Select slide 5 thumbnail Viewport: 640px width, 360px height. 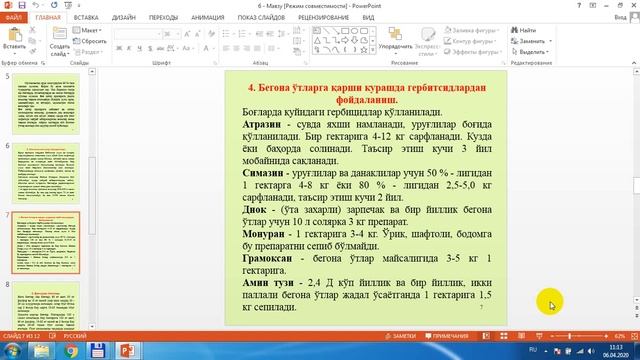(x=46, y=104)
